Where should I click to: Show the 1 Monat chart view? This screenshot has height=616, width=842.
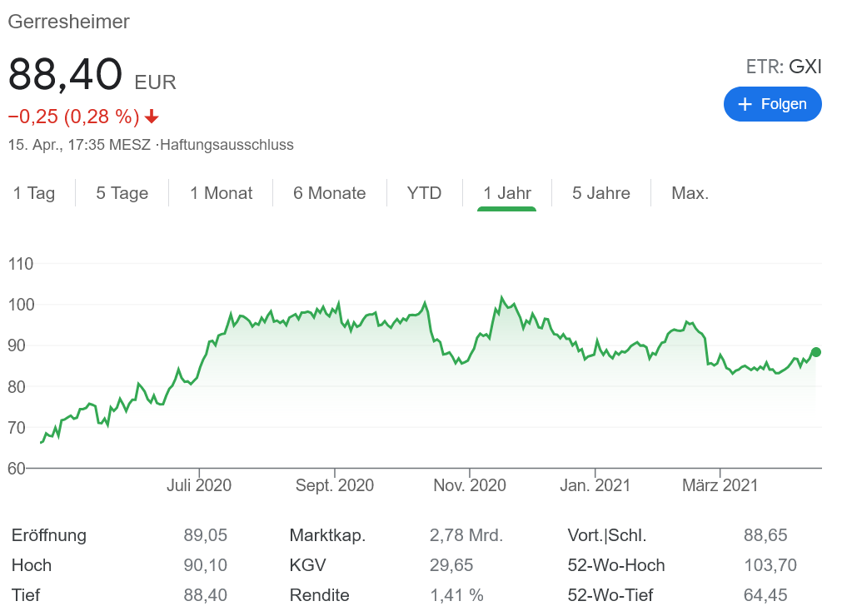point(221,193)
